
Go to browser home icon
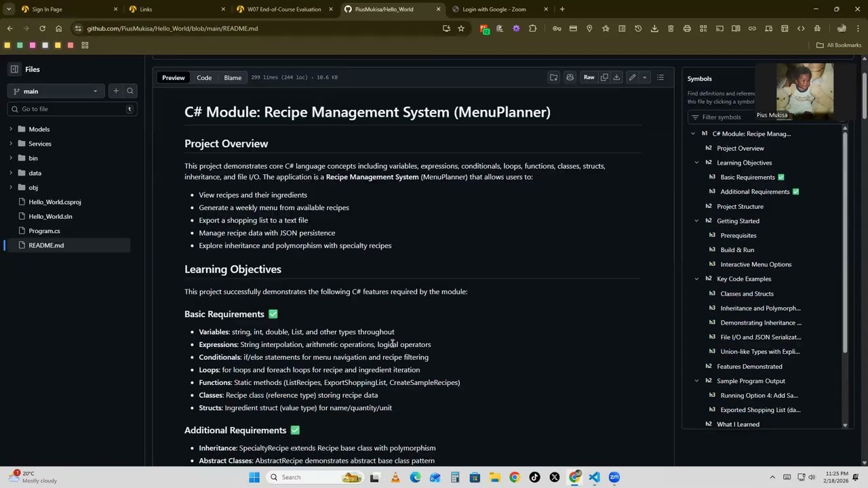pyautogui.click(x=58, y=28)
